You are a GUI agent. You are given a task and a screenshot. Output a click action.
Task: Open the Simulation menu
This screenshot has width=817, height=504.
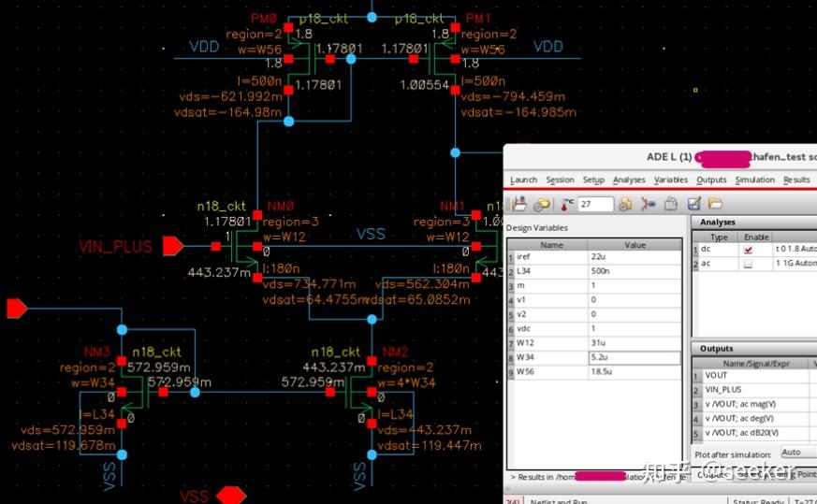[754, 180]
